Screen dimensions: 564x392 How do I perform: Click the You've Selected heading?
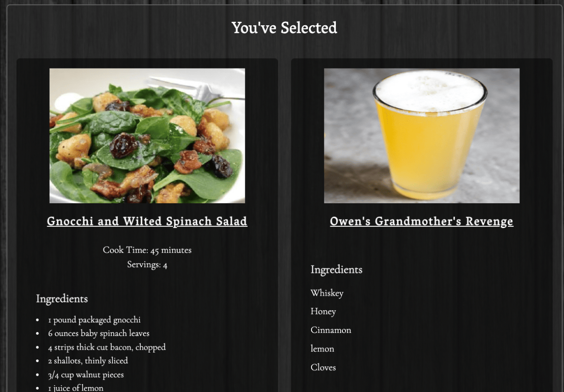point(284,28)
